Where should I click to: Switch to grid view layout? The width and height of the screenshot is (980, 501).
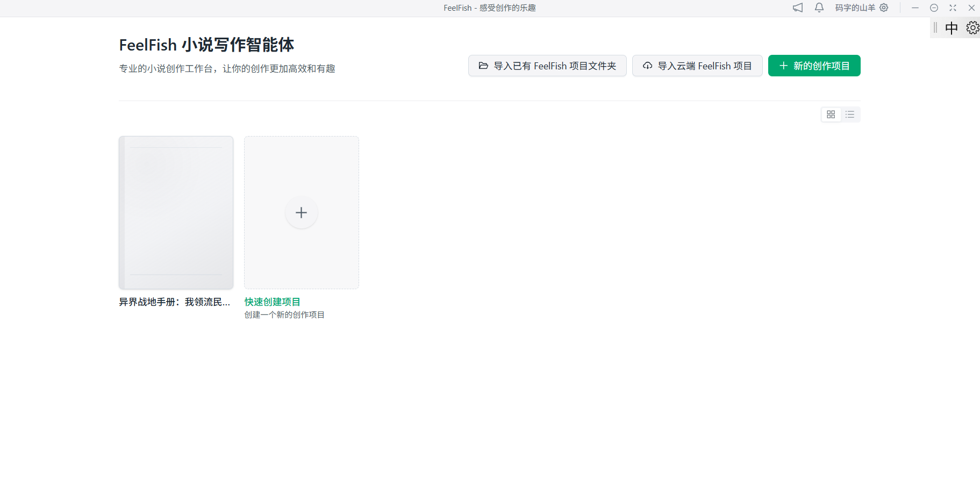pyautogui.click(x=831, y=114)
